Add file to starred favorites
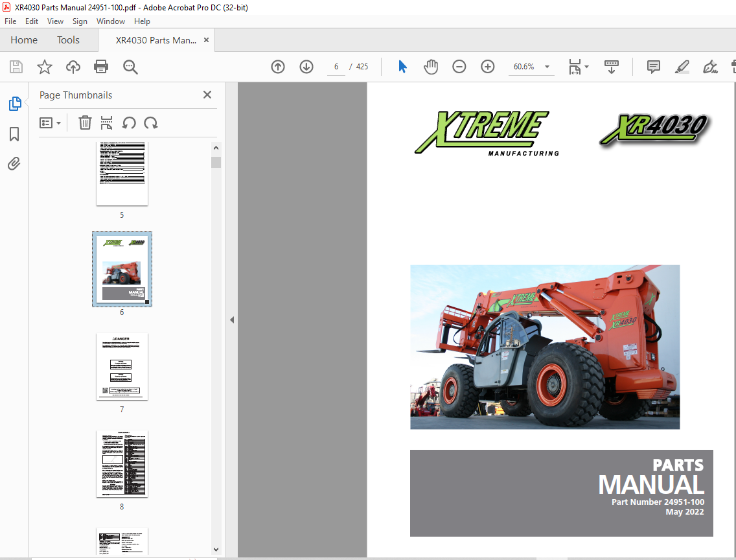This screenshot has width=736, height=560. coord(45,67)
